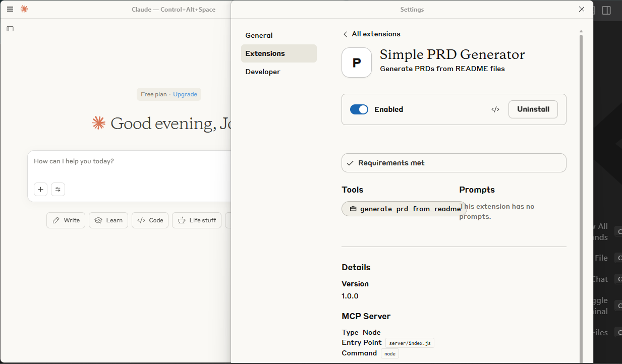
Task: Click the Simple PRD Generator P icon
Action: tap(356, 63)
